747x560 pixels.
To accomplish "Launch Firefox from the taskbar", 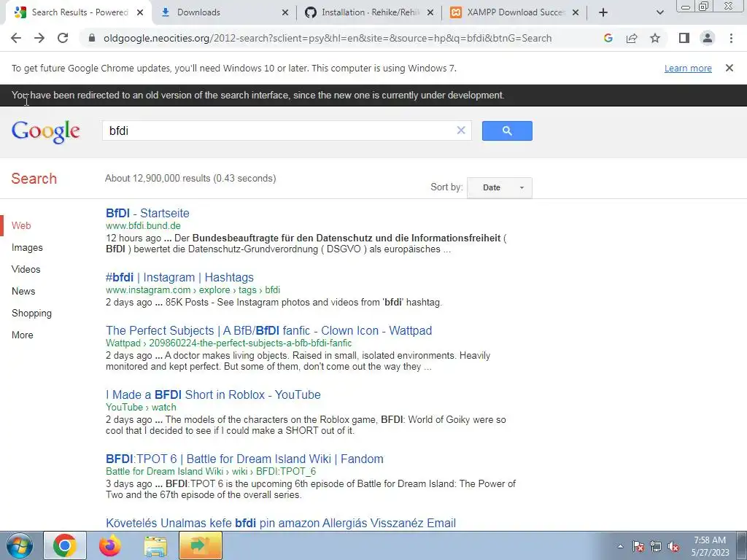I will click(x=110, y=545).
